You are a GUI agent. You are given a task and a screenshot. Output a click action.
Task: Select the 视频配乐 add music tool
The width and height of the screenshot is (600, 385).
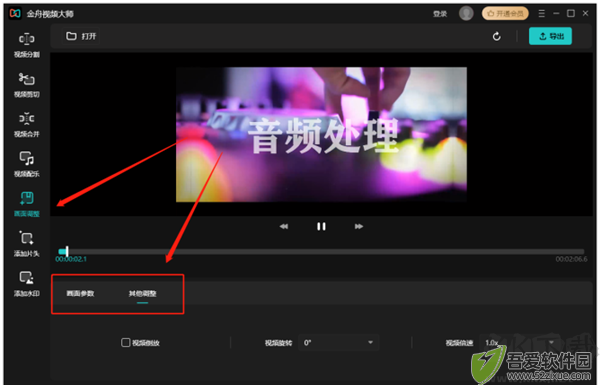click(27, 165)
